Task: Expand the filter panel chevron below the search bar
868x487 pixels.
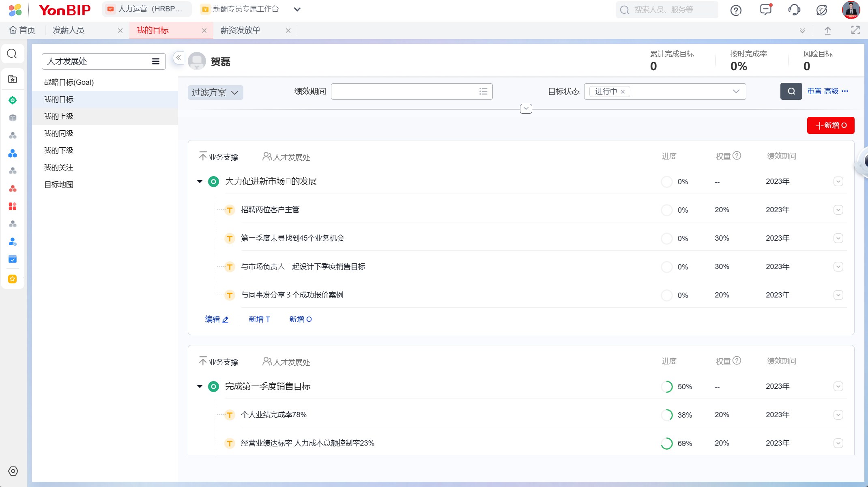Action: point(526,109)
